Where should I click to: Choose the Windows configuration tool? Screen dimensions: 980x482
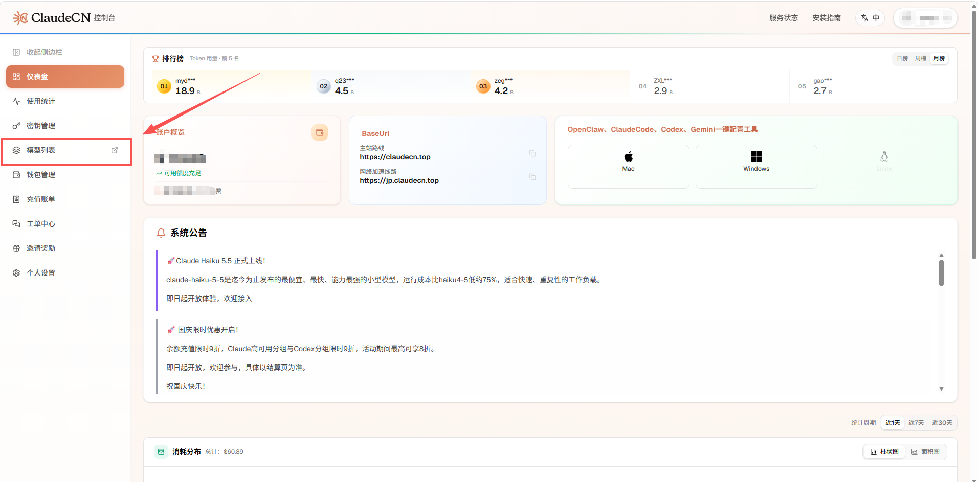coord(756,167)
